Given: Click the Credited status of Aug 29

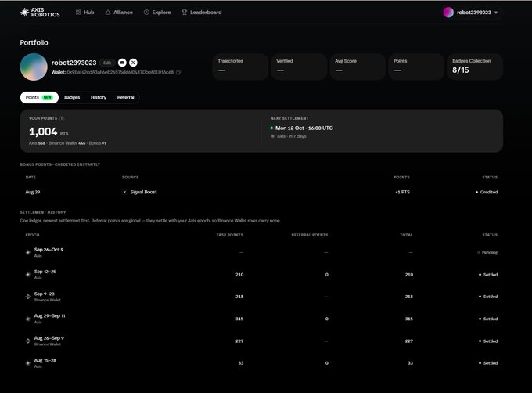Looking at the screenshot, I should click(487, 192).
